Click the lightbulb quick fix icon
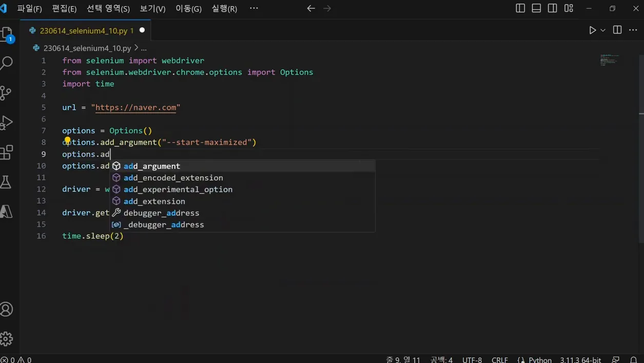The height and width of the screenshot is (363, 644). [67, 141]
